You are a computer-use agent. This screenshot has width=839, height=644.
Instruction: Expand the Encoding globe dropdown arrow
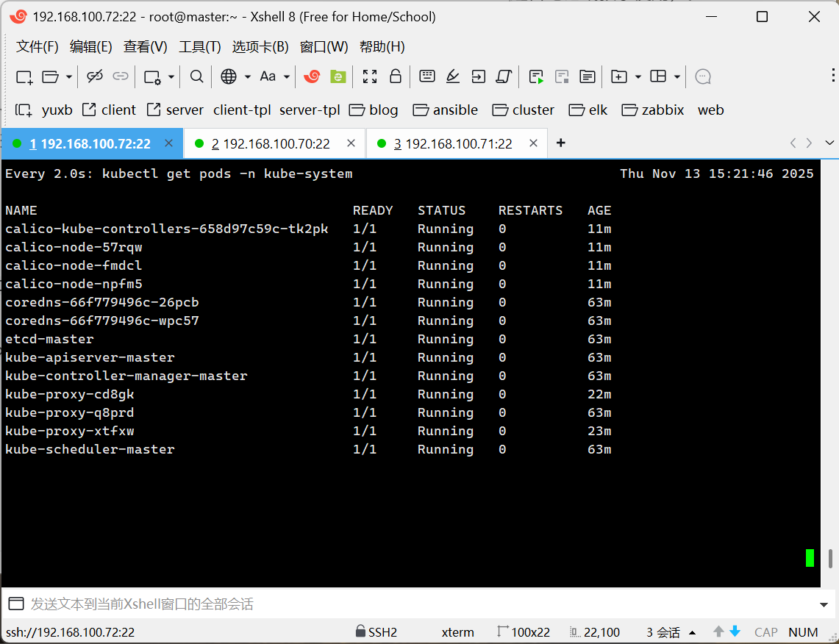(x=248, y=77)
